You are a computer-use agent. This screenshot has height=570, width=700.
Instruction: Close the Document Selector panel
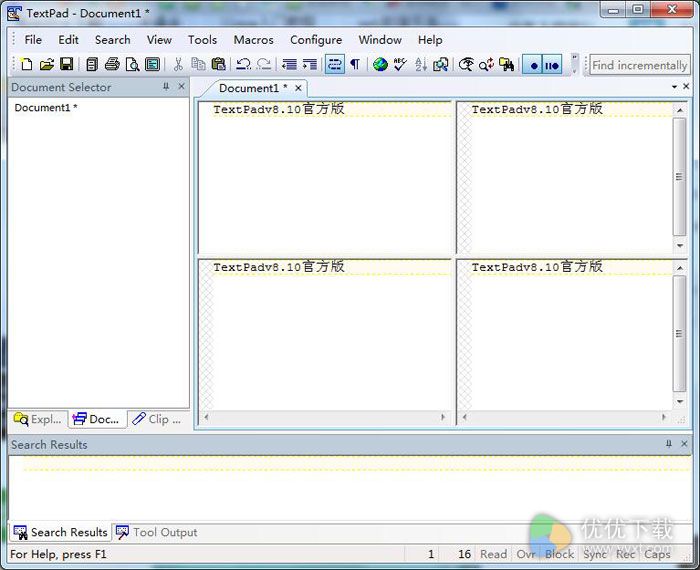tap(181, 86)
